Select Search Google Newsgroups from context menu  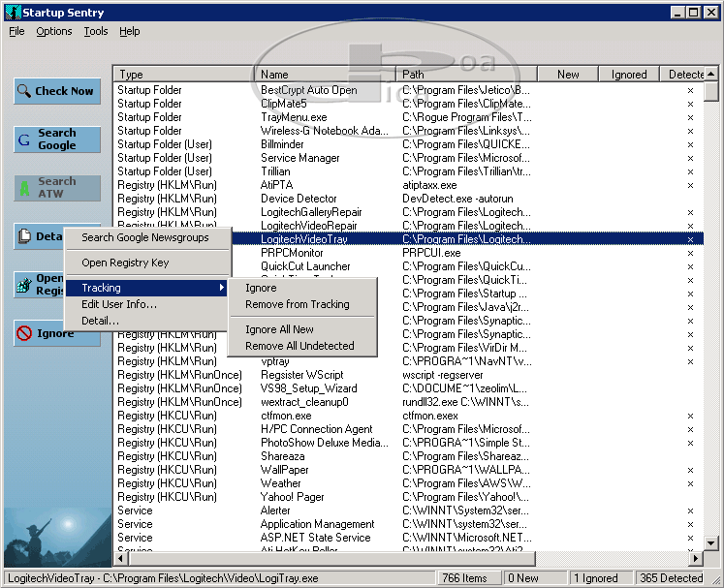point(144,237)
